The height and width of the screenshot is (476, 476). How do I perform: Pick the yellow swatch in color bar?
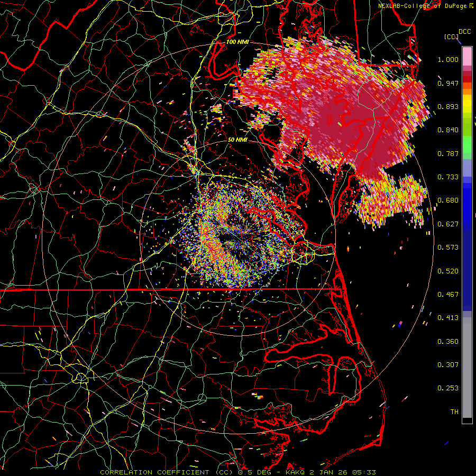pyautogui.click(x=467, y=104)
